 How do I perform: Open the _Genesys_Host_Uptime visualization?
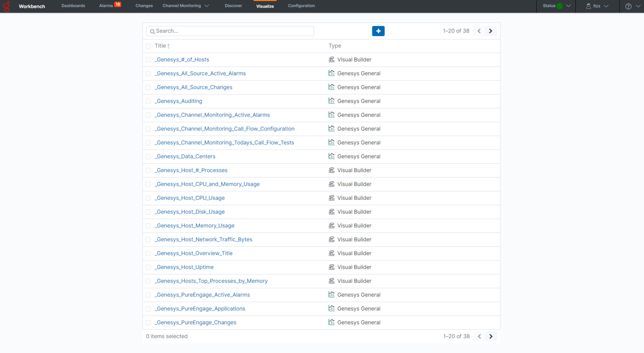pos(184,267)
